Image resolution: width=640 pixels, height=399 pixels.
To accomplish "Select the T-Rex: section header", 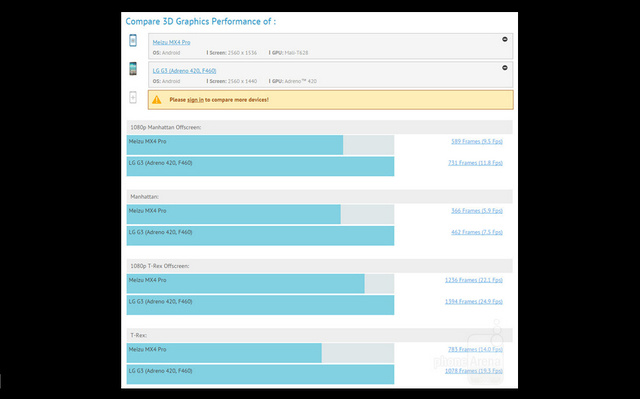I will [320, 335].
